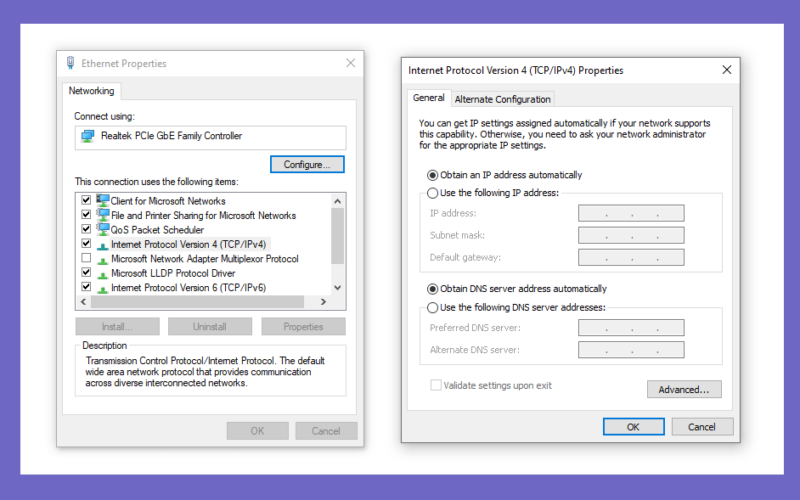Viewport: 800px width, 500px height.
Task: Uncheck Internet Protocol Version 6 checkbox
Action: pos(86,287)
